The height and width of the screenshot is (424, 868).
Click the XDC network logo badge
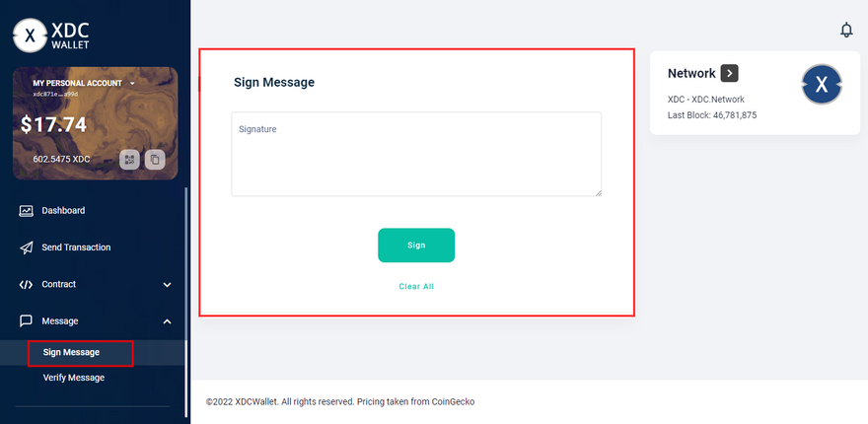(821, 86)
